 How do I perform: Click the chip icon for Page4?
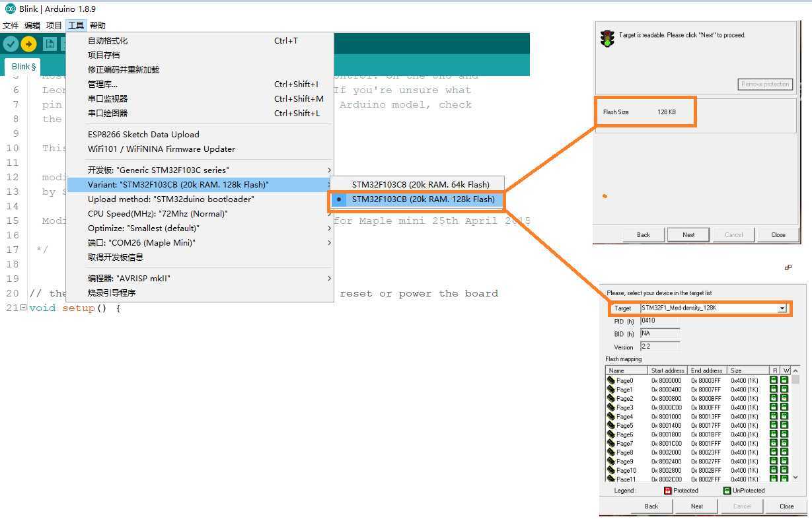(611, 416)
